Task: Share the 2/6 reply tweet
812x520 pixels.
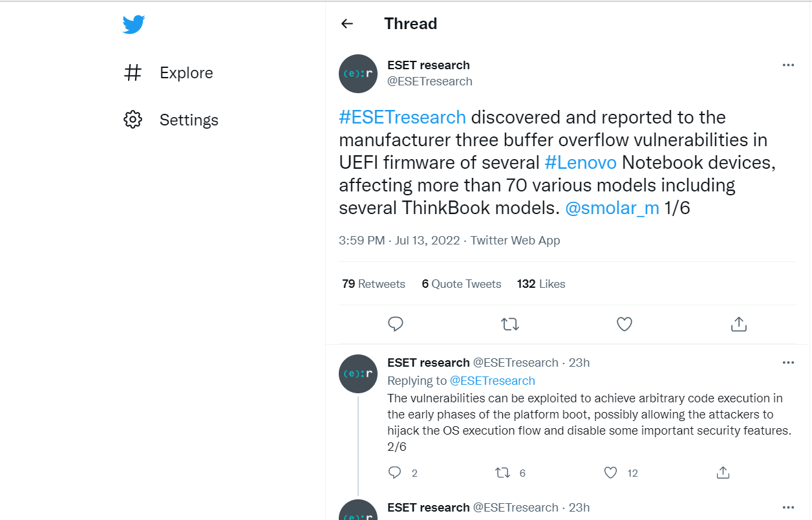Action: [723, 473]
